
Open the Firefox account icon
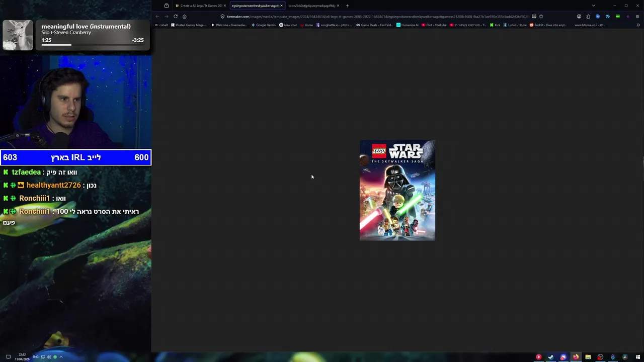[x=579, y=16]
